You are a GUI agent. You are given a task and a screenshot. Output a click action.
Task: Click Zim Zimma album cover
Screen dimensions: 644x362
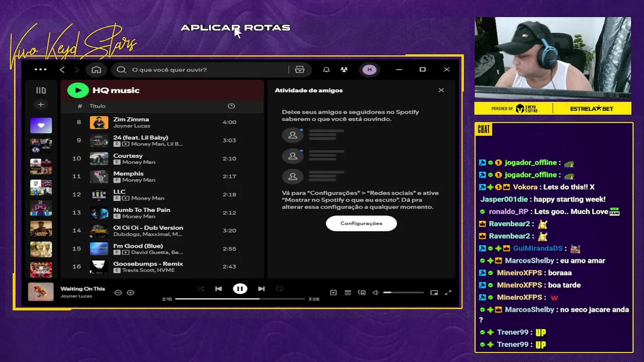[99, 122]
